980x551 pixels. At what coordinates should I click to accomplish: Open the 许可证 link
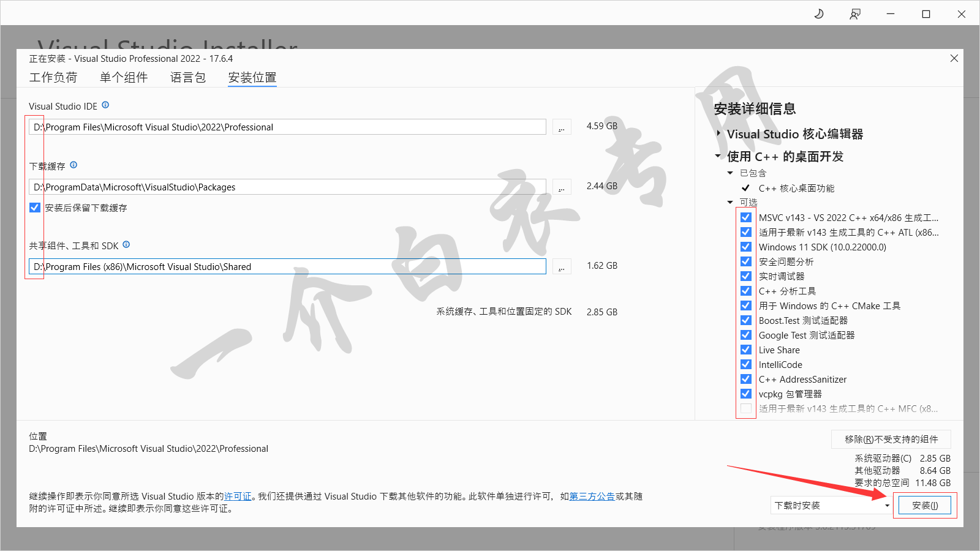point(238,497)
